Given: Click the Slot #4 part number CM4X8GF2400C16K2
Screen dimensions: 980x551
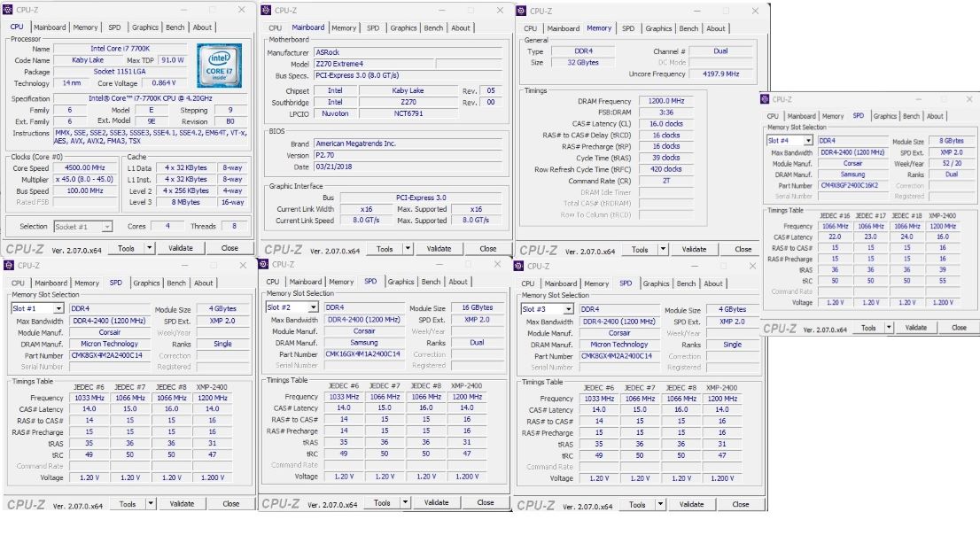Looking at the screenshot, I should pos(852,185).
